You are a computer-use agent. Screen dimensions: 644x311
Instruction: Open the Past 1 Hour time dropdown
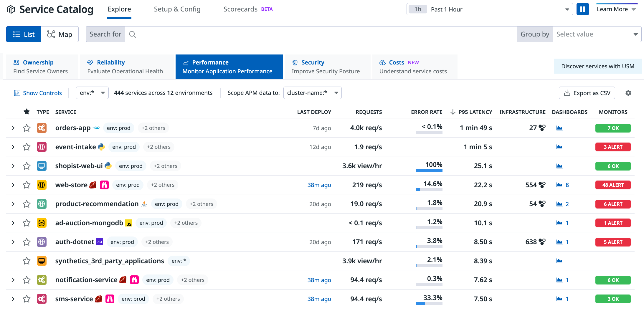point(489,9)
